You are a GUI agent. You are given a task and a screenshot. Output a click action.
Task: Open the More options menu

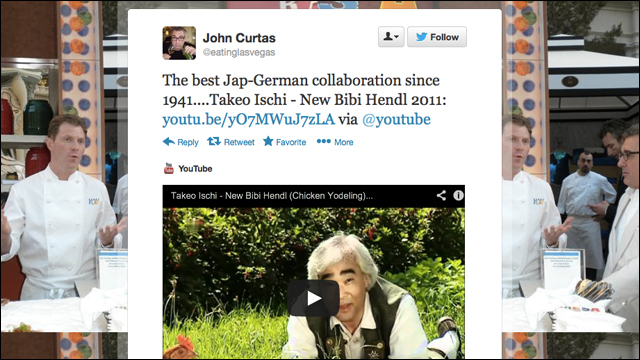click(335, 142)
